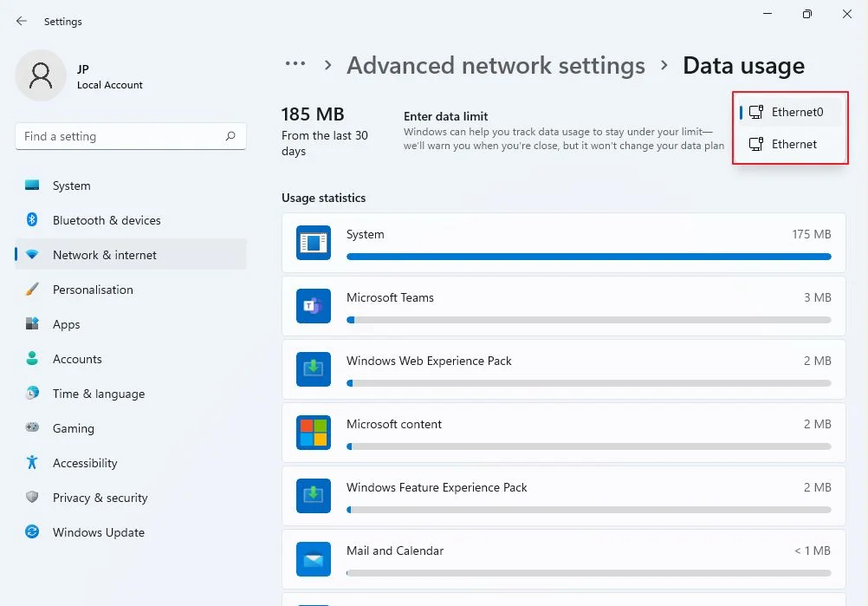Image resolution: width=868 pixels, height=606 pixels.
Task: Click the Time & language globe icon
Action: click(32, 393)
